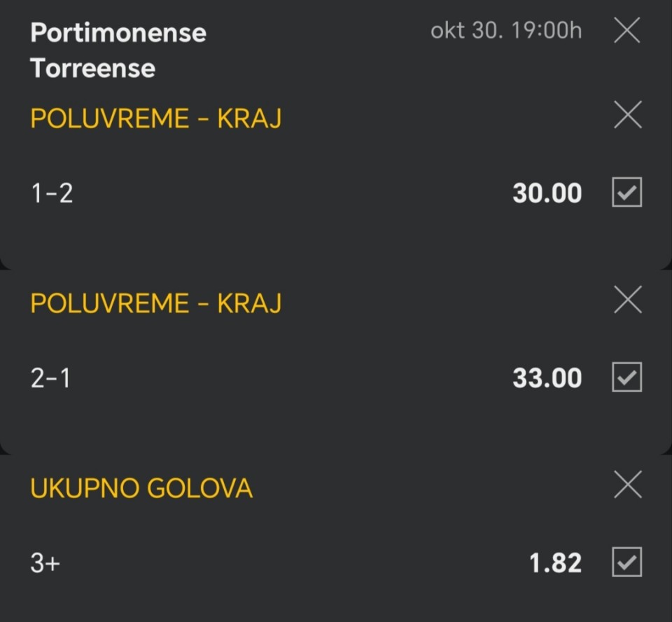Screen dimensions: 672x622
Task: Tap the 1.82 odds value
Action: [x=555, y=563]
